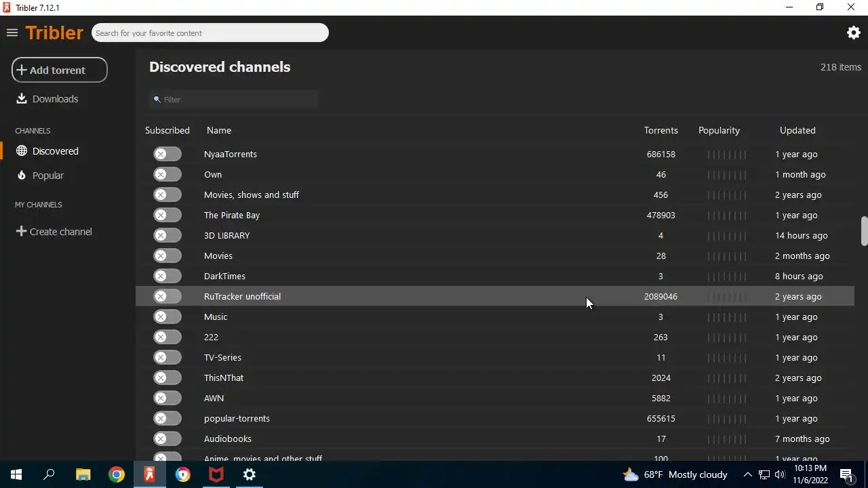Image resolution: width=868 pixels, height=488 pixels.
Task: Toggle subscription for Own channel
Action: pyautogui.click(x=167, y=174)
